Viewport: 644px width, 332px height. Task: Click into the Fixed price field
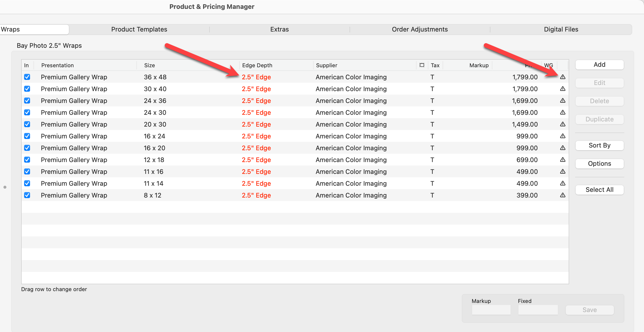(538, 310)
